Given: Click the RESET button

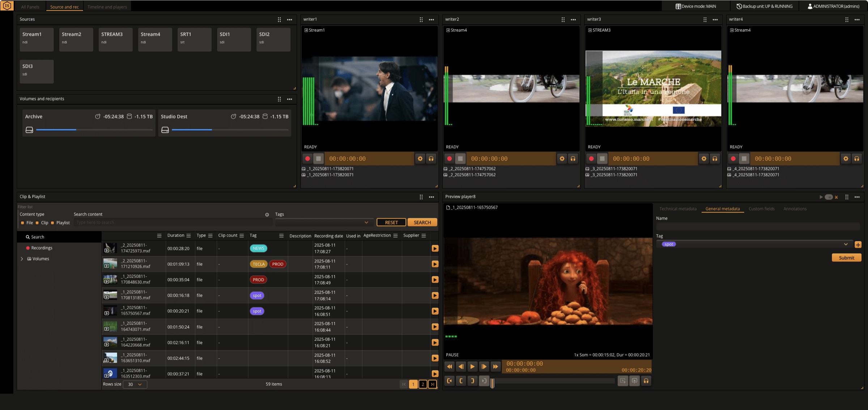Looking at the screenshot, I should 391,223.
